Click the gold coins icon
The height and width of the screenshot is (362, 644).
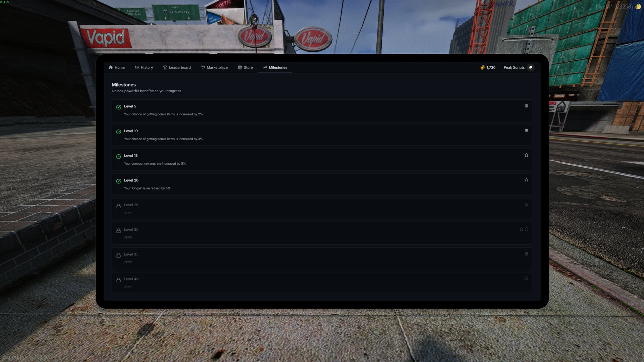point(482,67)
